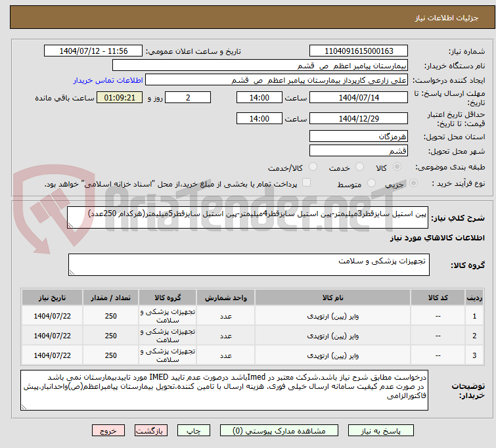Screen dimensions: 496x448
Task: Click the price validity date field 1404/12/29
Action: (358, 119)
